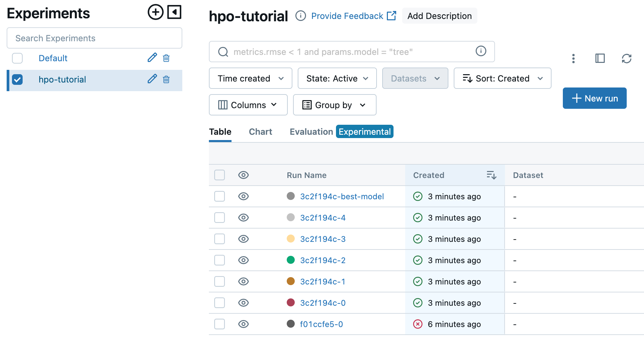Open the Datasets filter dropdown

tap(415, 78)
